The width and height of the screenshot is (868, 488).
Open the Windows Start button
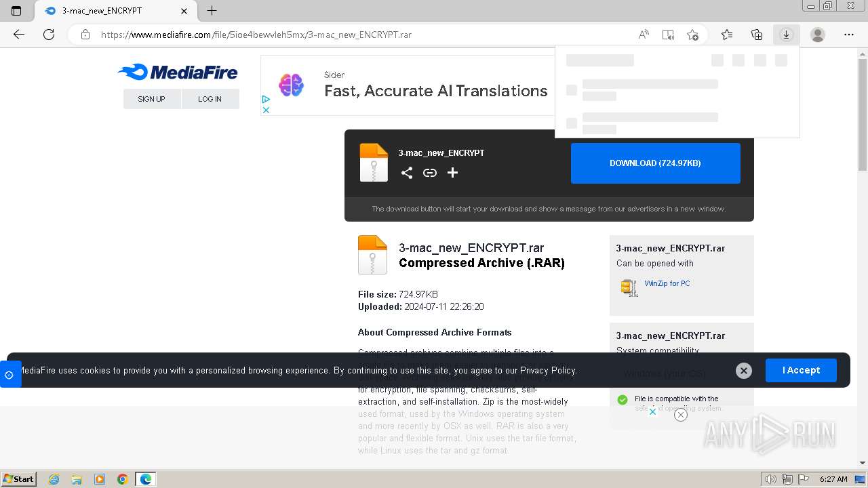19,479
